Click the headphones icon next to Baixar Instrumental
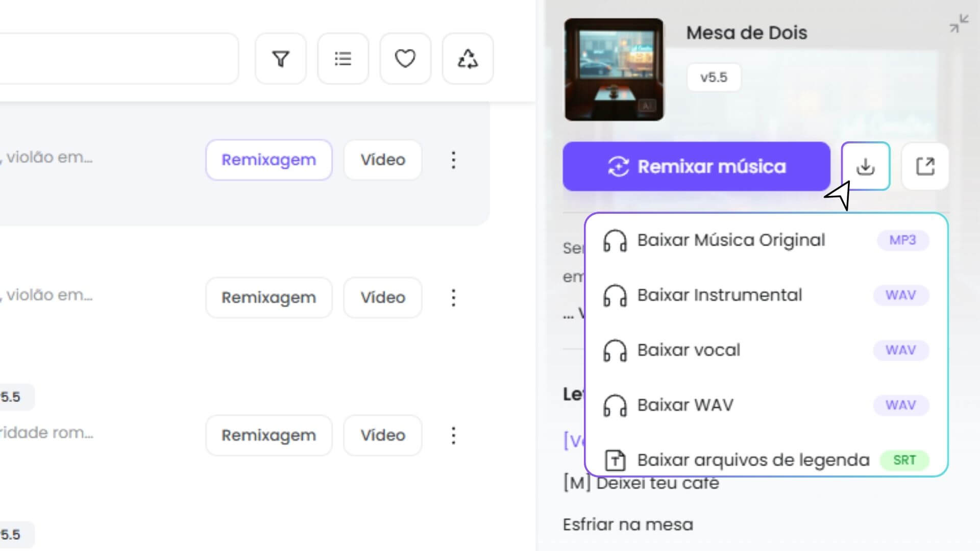 616,295
